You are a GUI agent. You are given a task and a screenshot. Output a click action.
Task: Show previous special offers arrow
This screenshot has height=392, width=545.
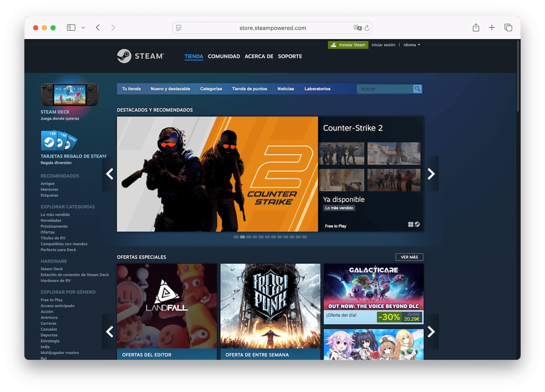[109, 332]
